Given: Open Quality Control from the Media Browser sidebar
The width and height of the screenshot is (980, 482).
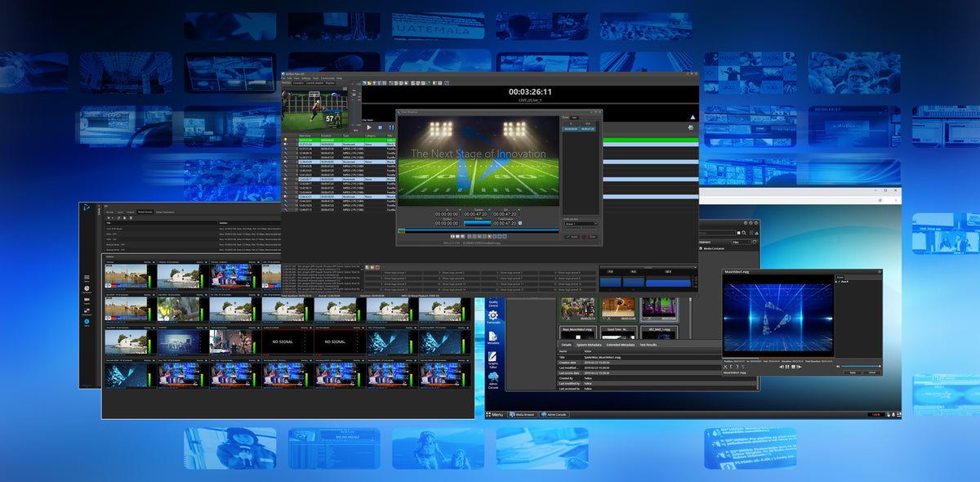Looking at the screenshot, I should [492, 301].
